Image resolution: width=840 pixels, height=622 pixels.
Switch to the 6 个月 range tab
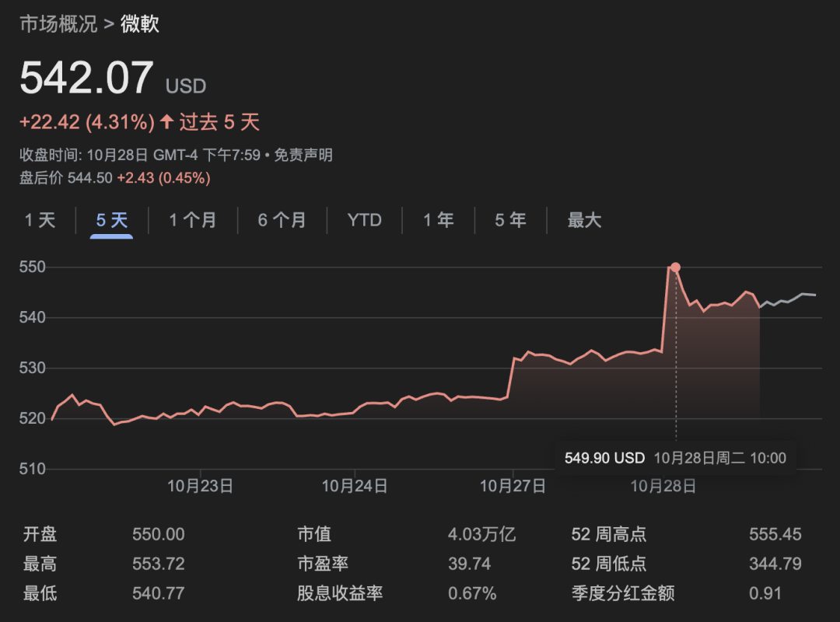point(282,221)
